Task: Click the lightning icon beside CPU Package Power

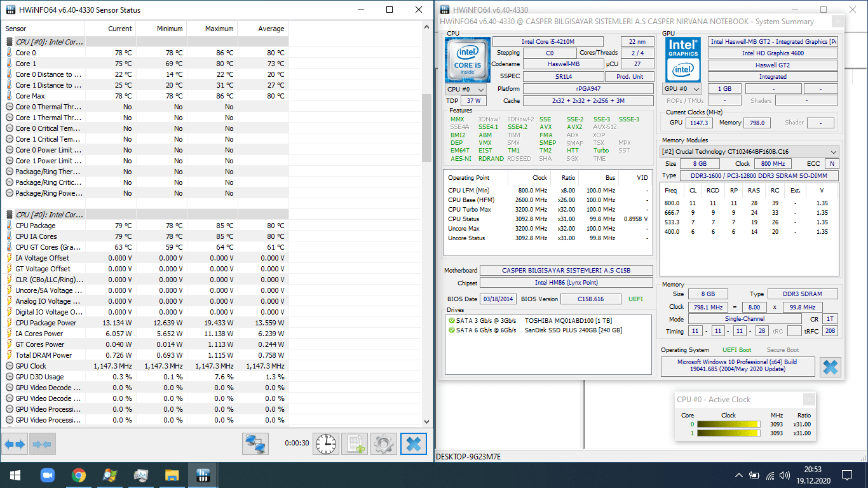Action: [x=9, y=323]
